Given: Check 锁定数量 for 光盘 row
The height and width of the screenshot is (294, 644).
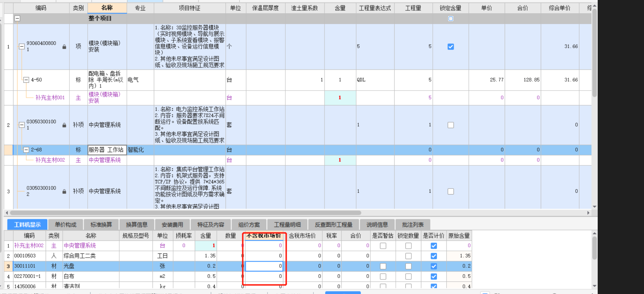Looking at the screenshot, I should [408, 266].
